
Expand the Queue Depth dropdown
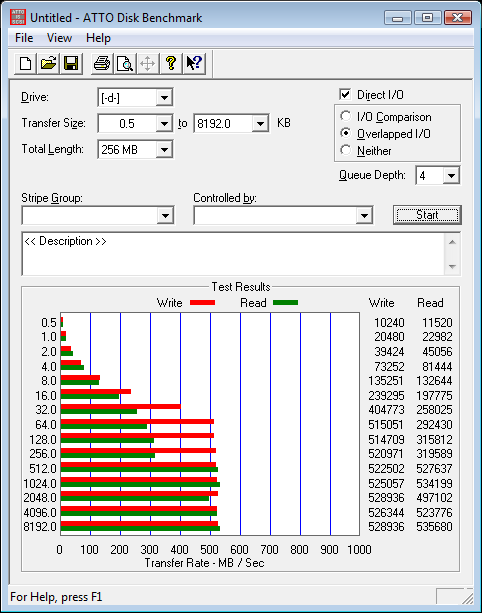point(451,176)
